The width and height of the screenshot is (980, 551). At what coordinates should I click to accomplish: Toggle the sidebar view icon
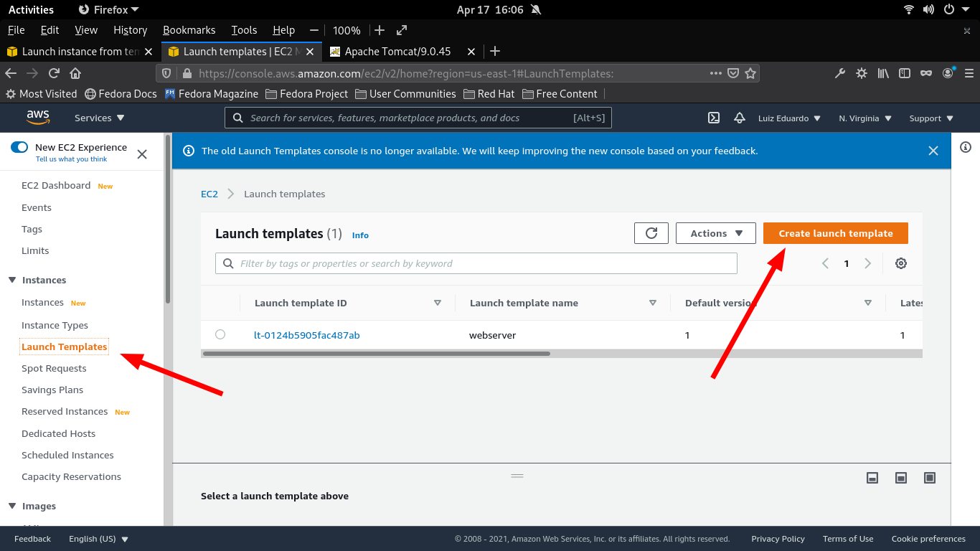(x=905, y=73)
